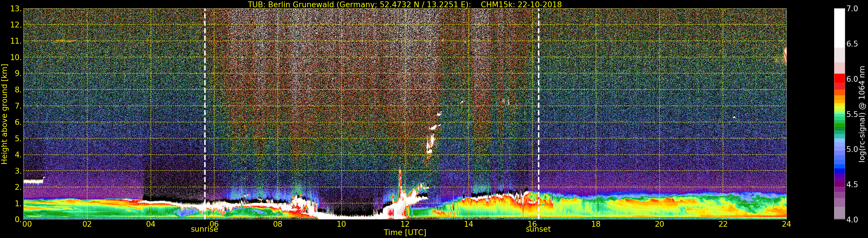The height and width of the screenshot is (238, 868).
Task: Click the '6.0' colorbar tick value
Action: click(x=852, y=79)
